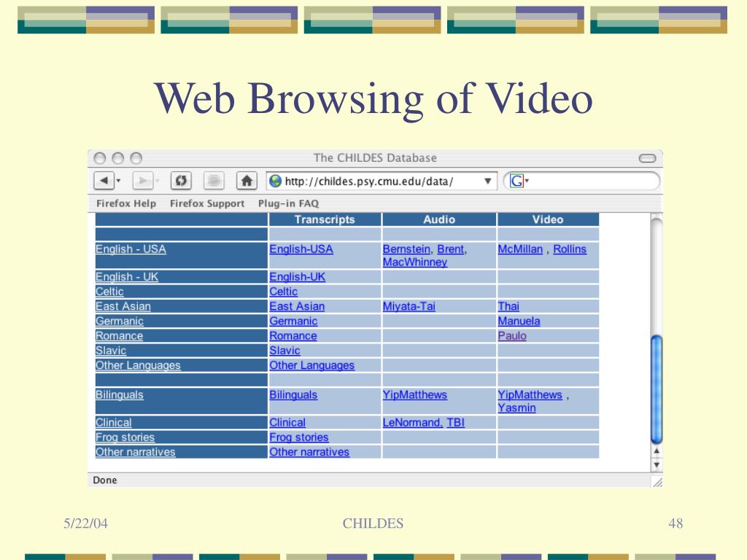Screen dimensions: 747x560
Task: Click the toolbar toggle pill in title bar
Action: [647, 158]
